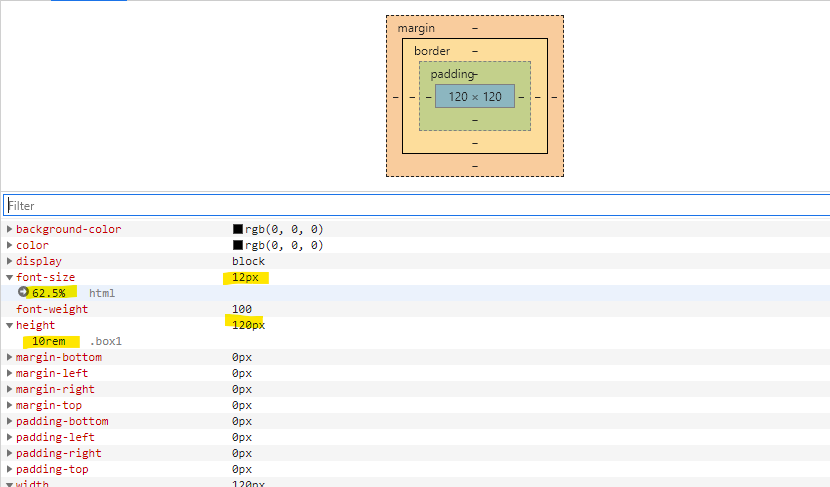Select the 62.5% font-size source value
Image resolution: width=830 pixels, height=487 pixels.
tap(49, 293)
